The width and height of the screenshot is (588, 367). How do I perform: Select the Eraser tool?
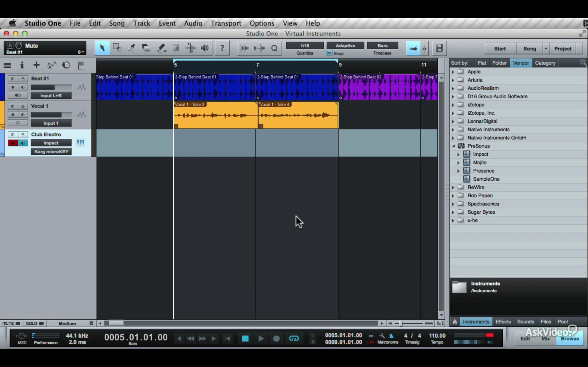146,48
